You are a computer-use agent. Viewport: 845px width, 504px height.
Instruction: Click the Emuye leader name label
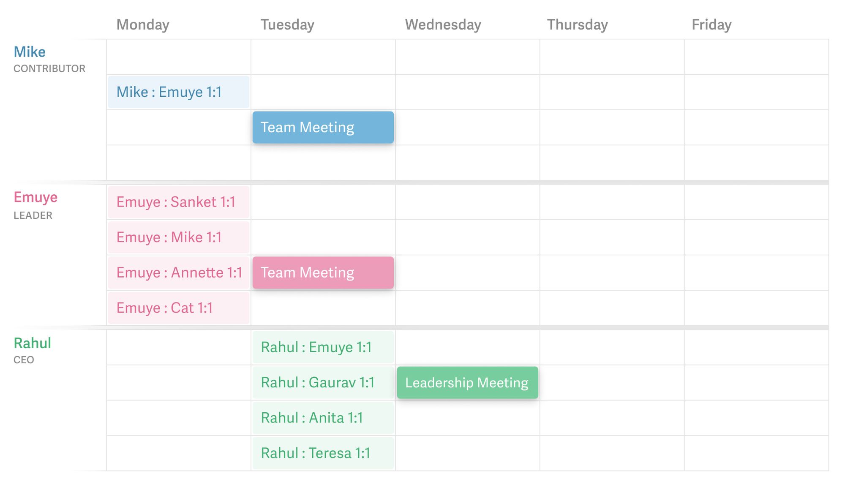(35, 197)
